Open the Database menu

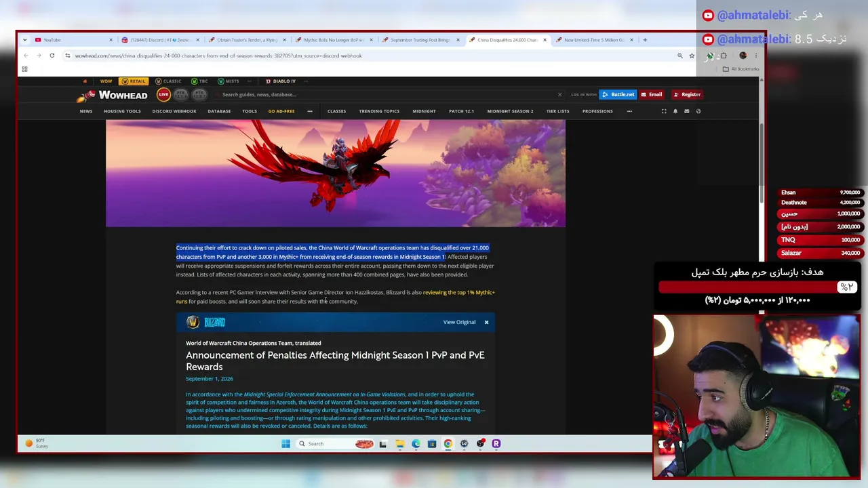point(219,111)
